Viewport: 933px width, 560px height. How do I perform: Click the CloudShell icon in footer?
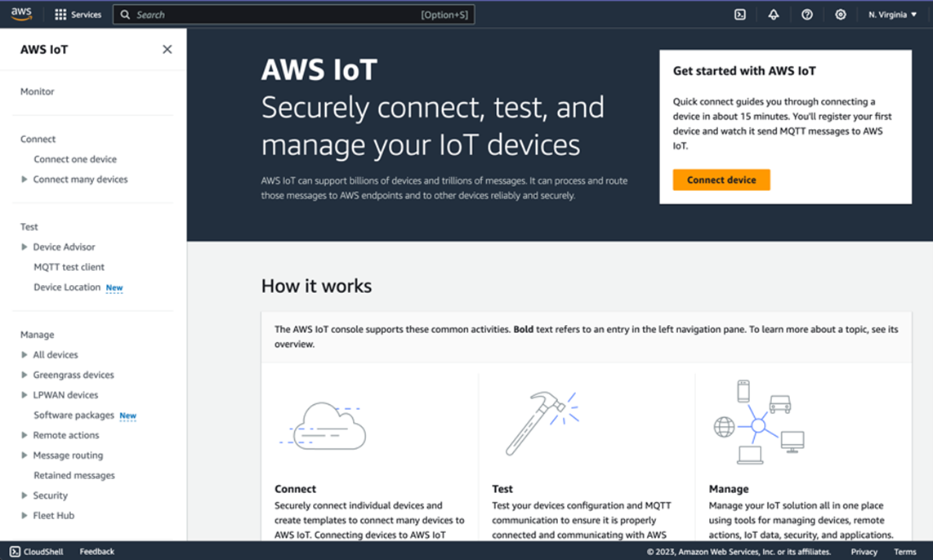pos(16,552)
